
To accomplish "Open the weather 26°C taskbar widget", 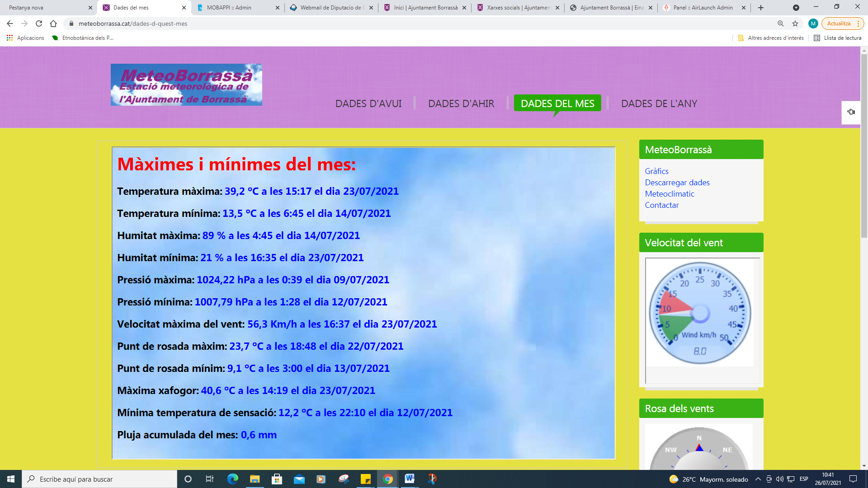I will pos(708,479).
